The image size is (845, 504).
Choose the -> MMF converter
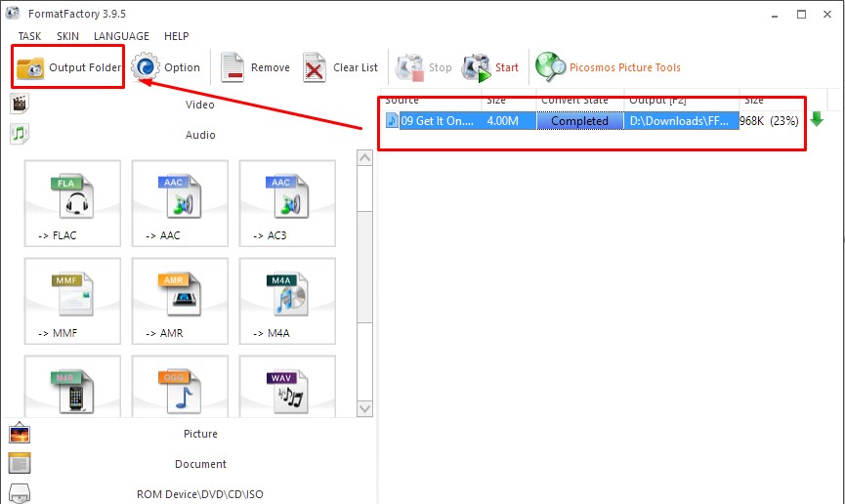tap(72, 301)
